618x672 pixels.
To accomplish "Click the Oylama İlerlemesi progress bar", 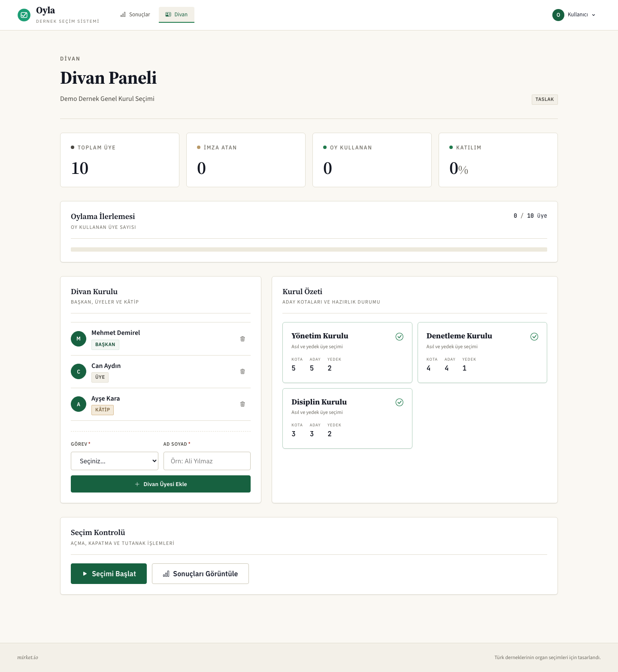I will (309, 249).
